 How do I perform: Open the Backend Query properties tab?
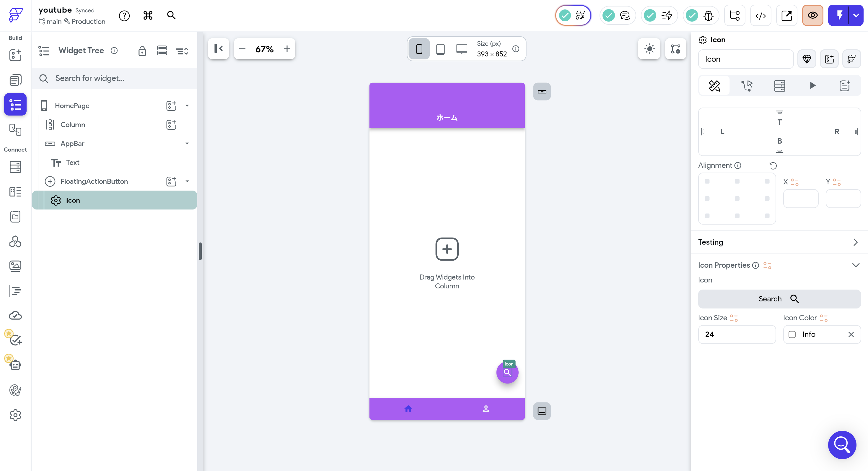tap(779, 86)
